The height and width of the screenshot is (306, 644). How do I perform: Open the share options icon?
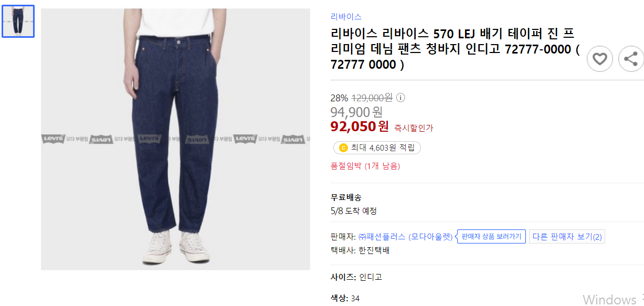[x=631, y=59]
